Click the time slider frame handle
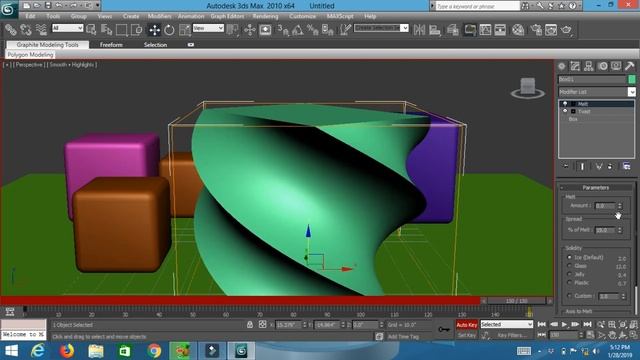This screenshot has width=640, height=360. click(x=516, y=301)
